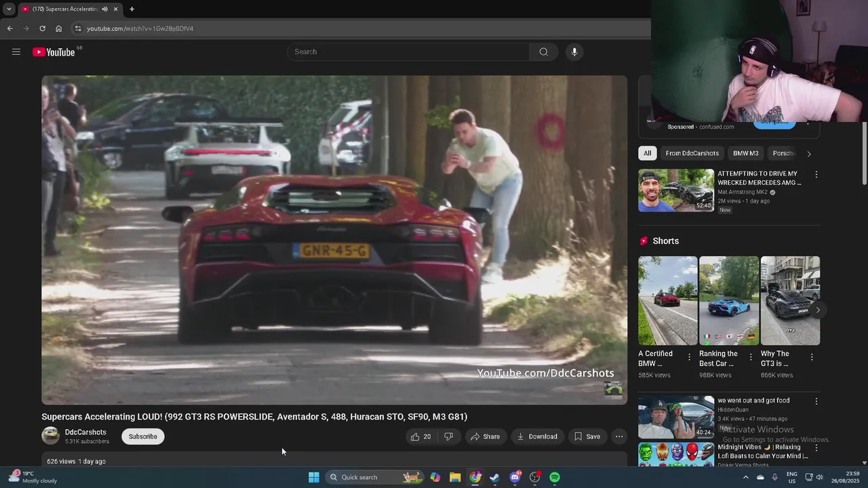868x488 pixels.
Task: Show next Shorts with the arrow
Action: click(818, 310)
